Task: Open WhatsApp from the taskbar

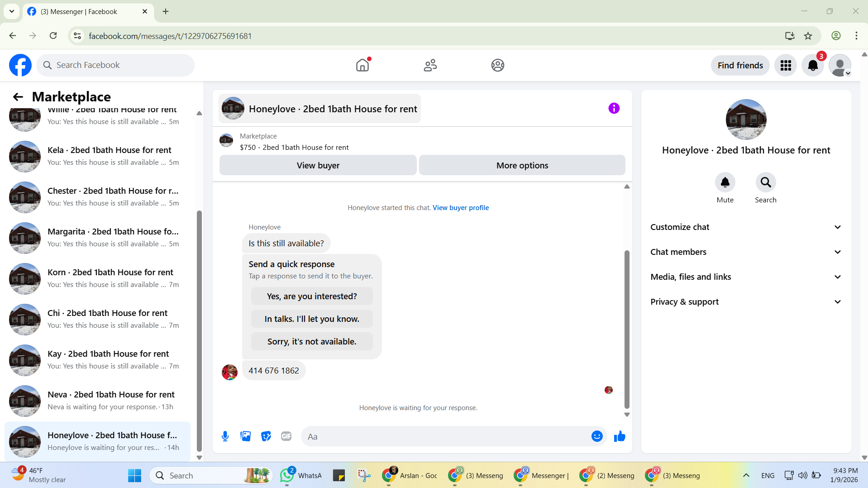Action: tap(300, 475)
